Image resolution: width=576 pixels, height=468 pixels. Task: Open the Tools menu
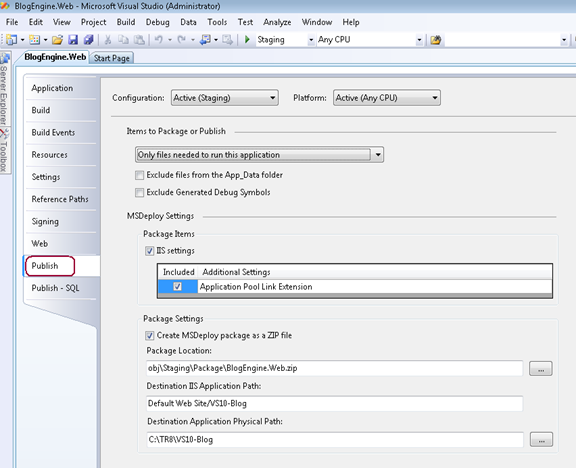pyautogui.click(x=217, y=22)
